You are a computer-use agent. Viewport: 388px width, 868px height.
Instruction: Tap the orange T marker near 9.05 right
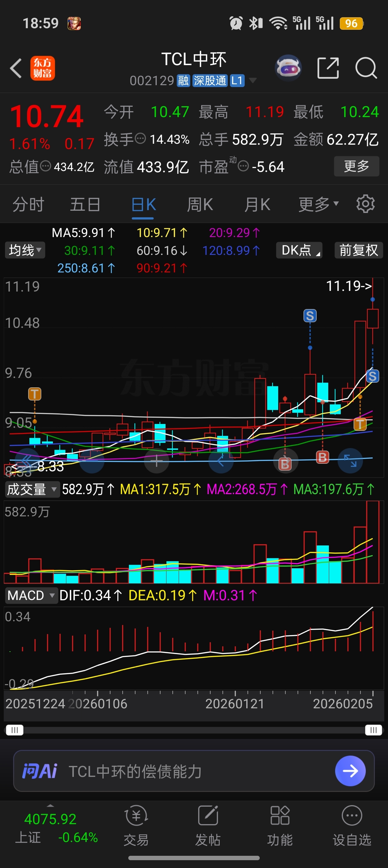point(360,424)
